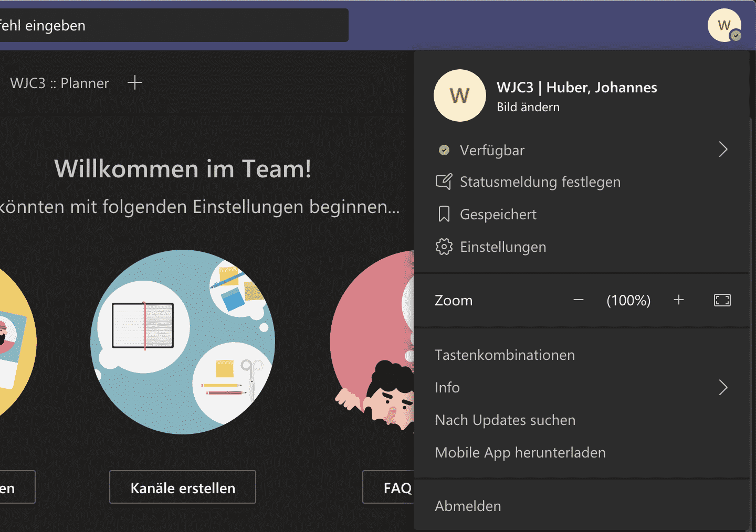Click the status checkmark on the avatar
The width and height of the screenshot is (756, 532).
click(x=737, y=35)
